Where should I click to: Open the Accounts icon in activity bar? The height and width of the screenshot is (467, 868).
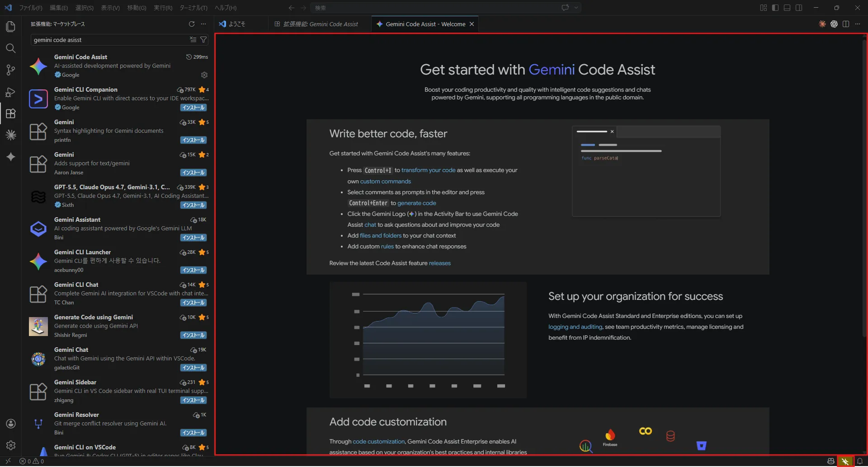10,424
